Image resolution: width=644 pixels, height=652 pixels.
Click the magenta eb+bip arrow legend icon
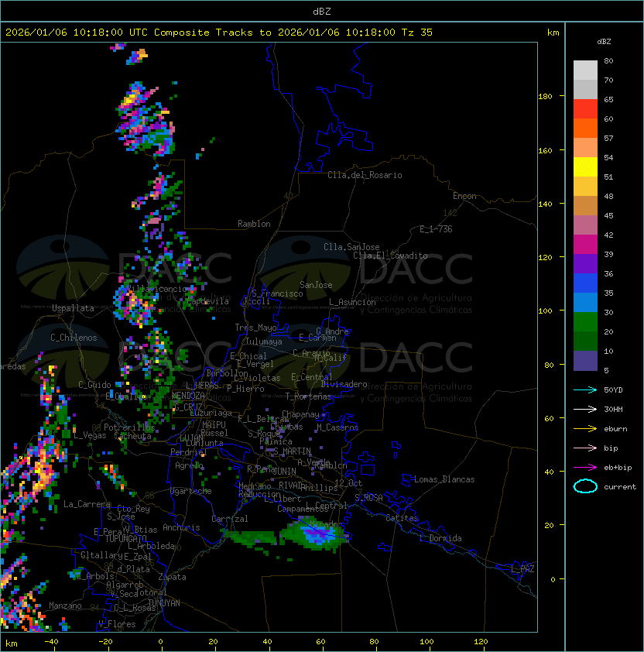pyautogui.click(x=585, y=468)
